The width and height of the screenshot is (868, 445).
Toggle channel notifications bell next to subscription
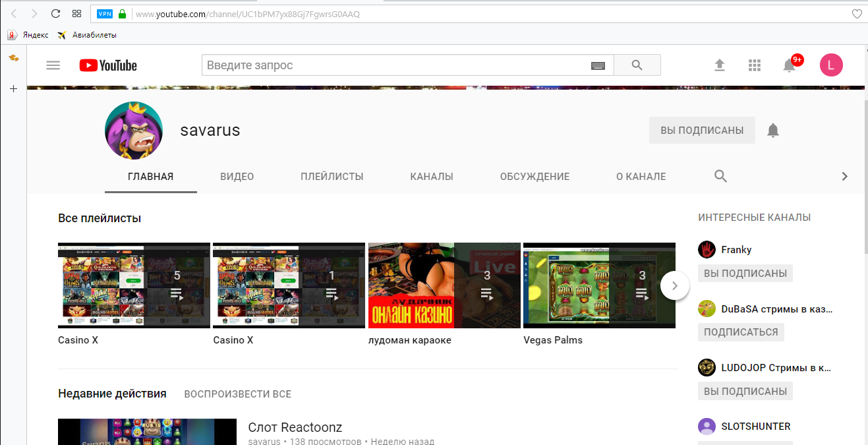772,130
